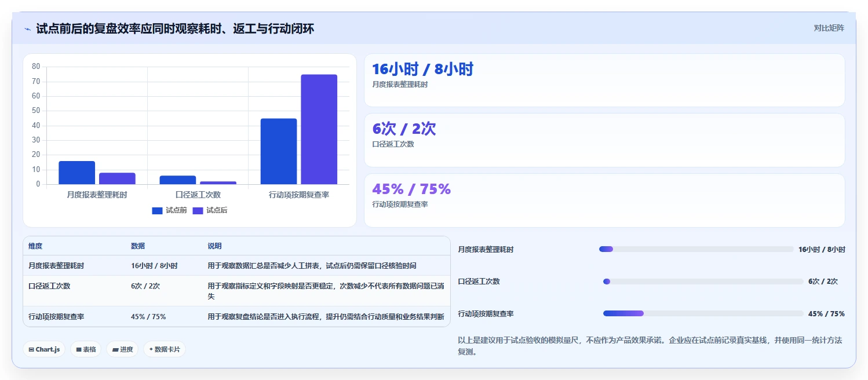Click chart x-axis label 行动项按期复查率
This screenshot has height=380, width=868.
(299, 195)
